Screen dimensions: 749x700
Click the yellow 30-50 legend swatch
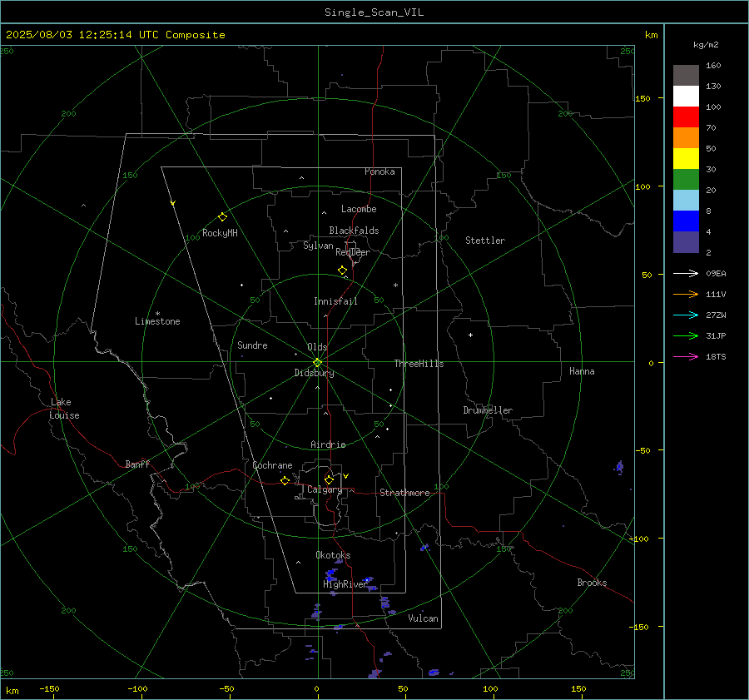point(686,159)
